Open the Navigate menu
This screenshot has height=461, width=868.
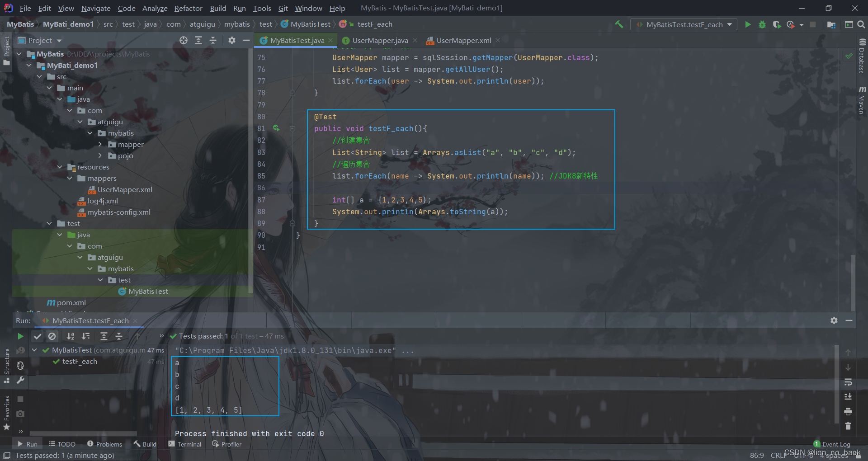(96, 8)
